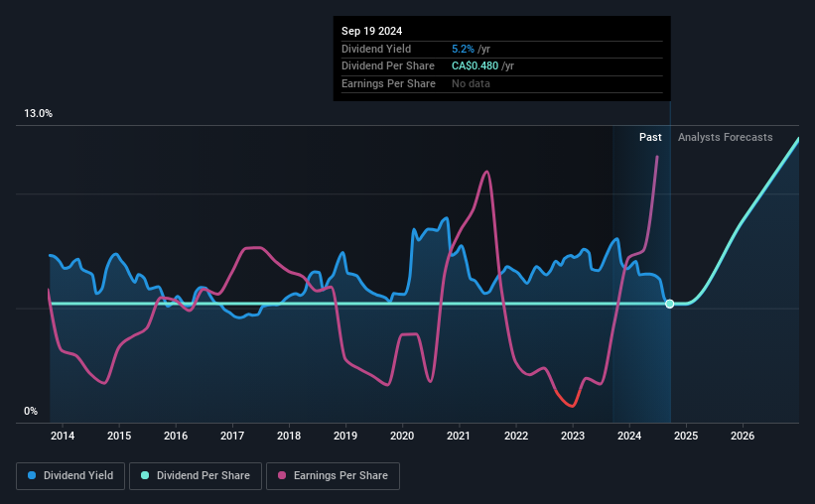The width and height of the screenshot is (815, 504).
Task: Click the pink Earnings Per Share legend dot
Action: (282, 475)
